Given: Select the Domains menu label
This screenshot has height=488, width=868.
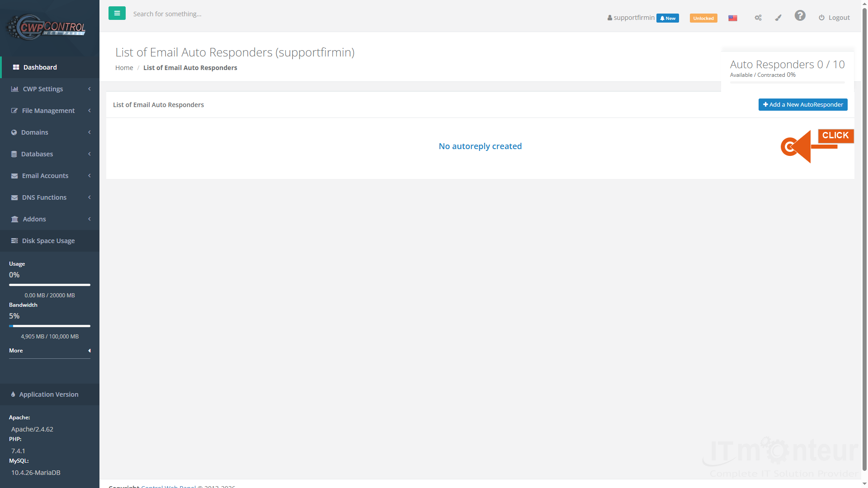Looking at the screenshot, I should (35, 132).
